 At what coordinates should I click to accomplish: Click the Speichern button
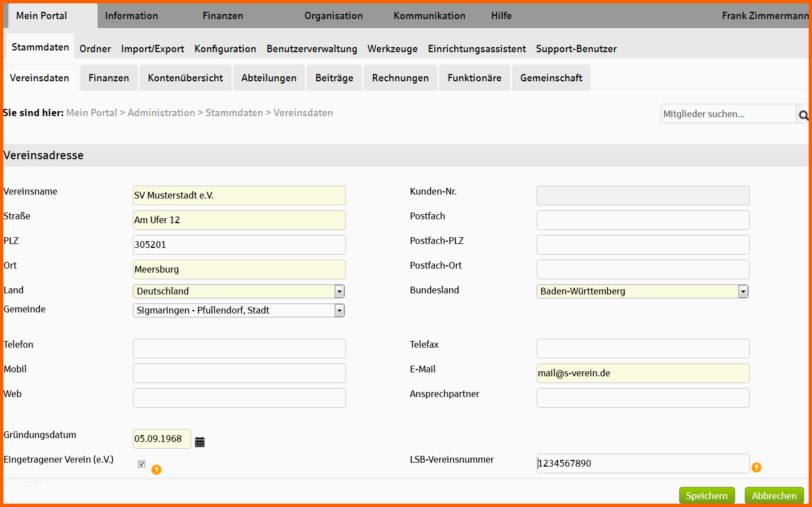[707, 496]
